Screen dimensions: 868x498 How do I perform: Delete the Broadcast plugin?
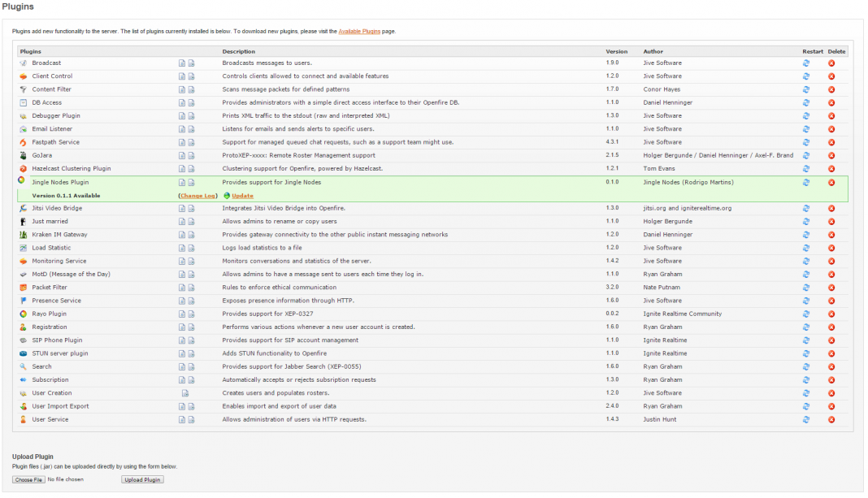coord(831,63)
